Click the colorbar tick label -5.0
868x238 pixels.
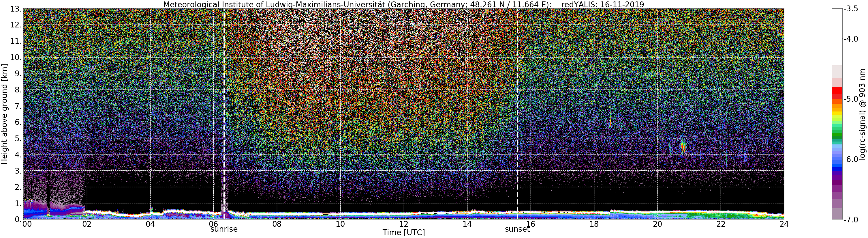pos(851,99)
